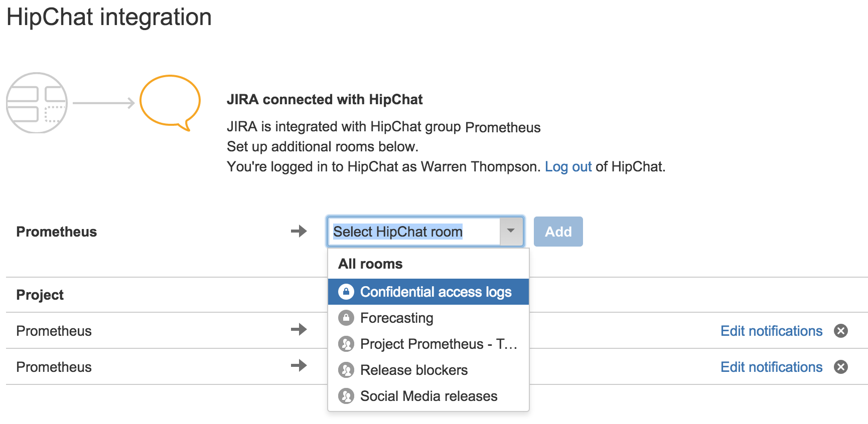868x424 pixels.
Task: Open Edit notifications for first Prometheus row
Action: coord(771,331)
